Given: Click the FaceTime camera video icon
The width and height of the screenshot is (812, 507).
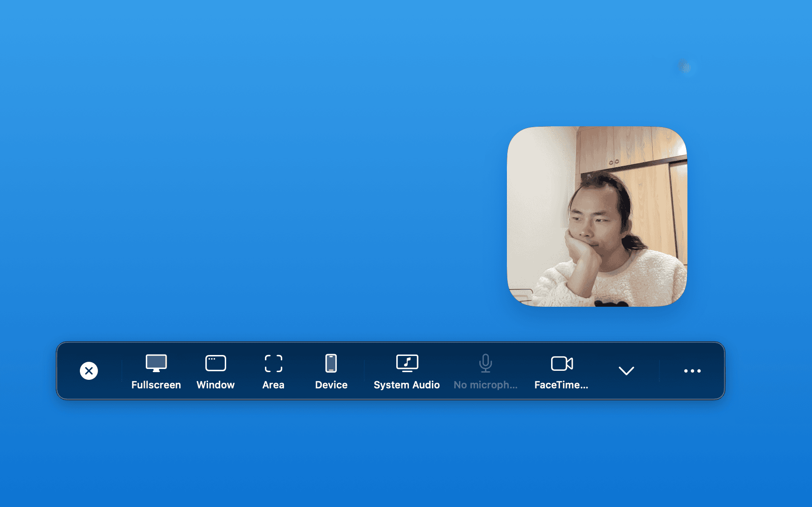Looking at the screenshot, I should (x=562, y=363).
